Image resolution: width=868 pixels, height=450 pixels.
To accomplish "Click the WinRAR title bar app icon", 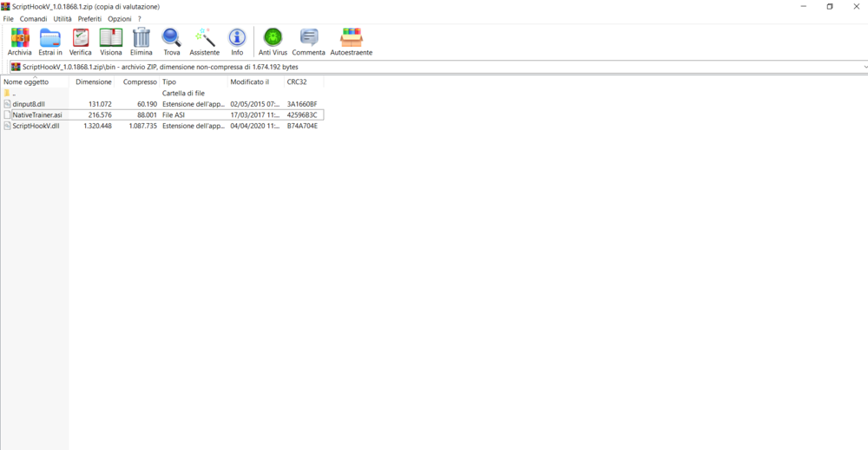I will pos(5,7).
